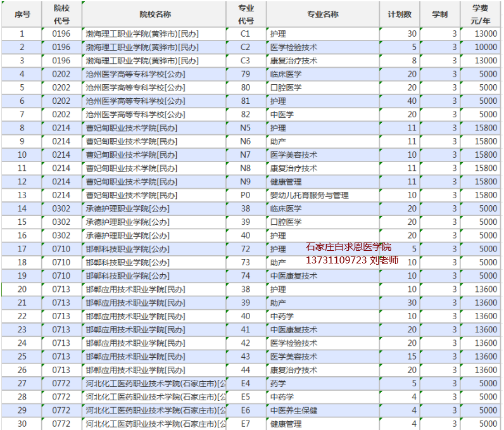Click major code cell C1
504x430 pixels.
246,34
